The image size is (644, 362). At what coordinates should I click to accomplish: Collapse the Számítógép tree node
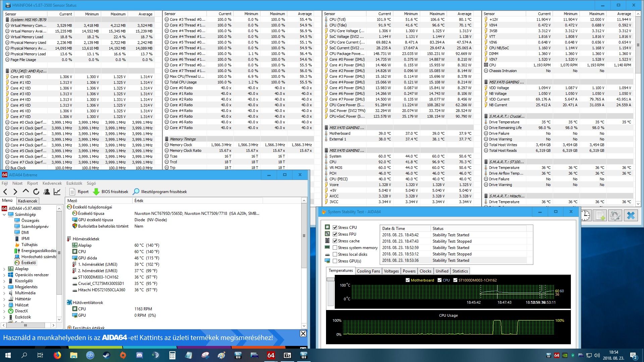click(x=4, y=215)
